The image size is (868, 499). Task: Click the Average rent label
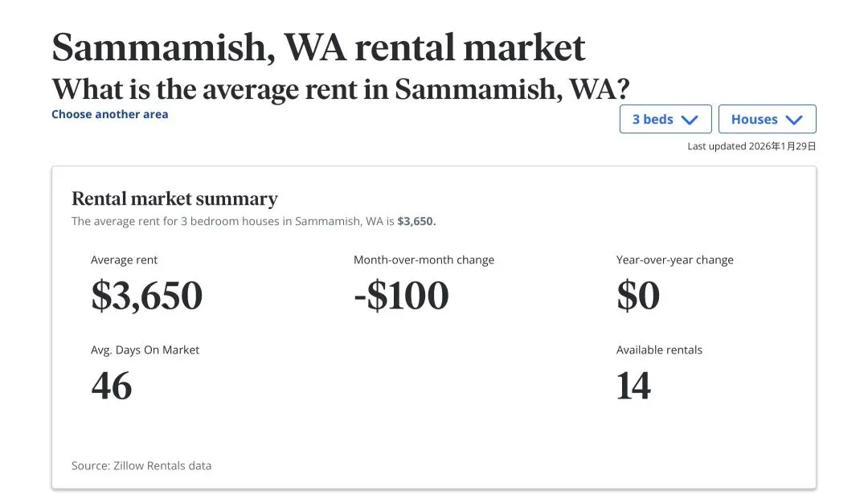125,260
